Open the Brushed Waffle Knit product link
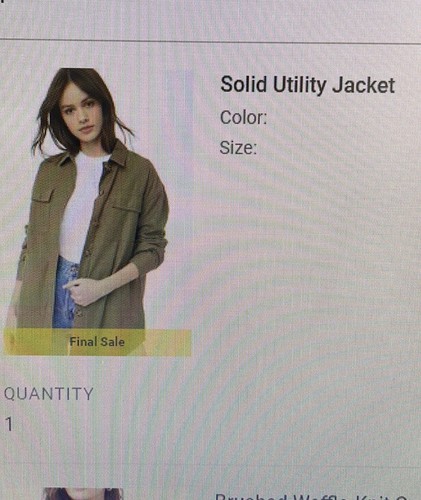Image resolution: width=421 pixels, height=500 pixels. click(x=312, y=496)
